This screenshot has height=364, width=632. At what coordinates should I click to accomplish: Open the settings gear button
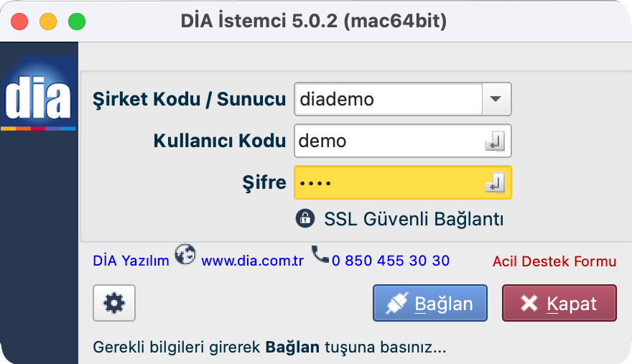[113, 303]
